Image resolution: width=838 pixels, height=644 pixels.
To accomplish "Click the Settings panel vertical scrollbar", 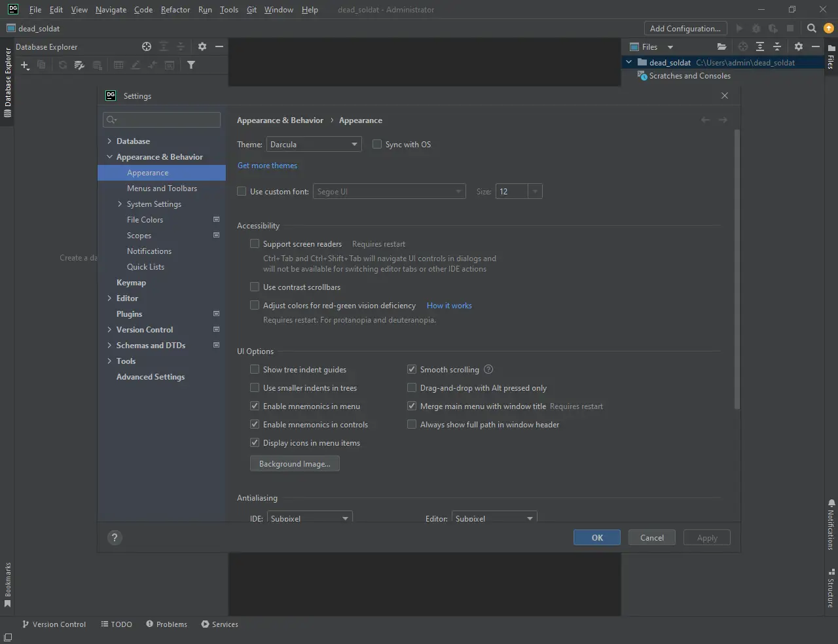I will click(737, 268).
